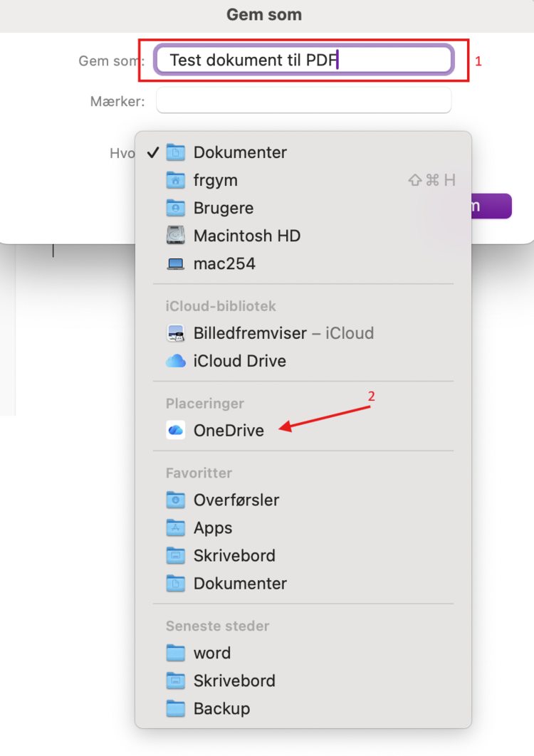
Task: Click the Gem som filename field
Action: click(303, 61)
